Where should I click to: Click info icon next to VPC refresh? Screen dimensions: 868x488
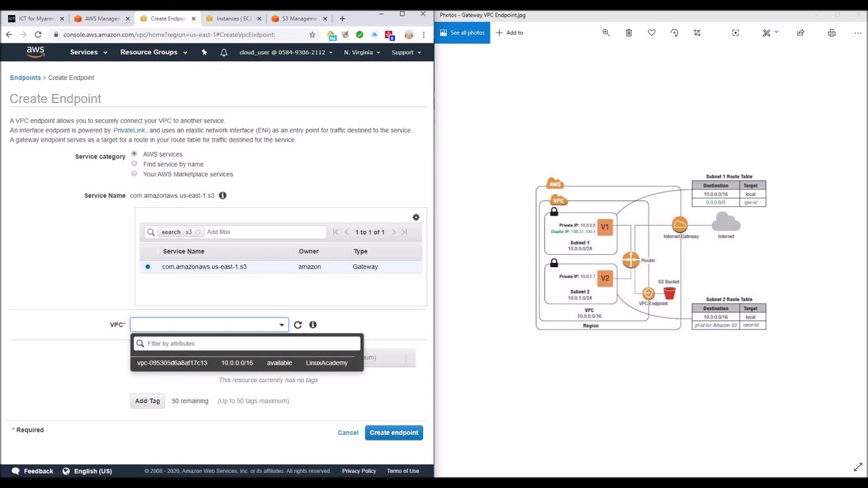[313, 325]
